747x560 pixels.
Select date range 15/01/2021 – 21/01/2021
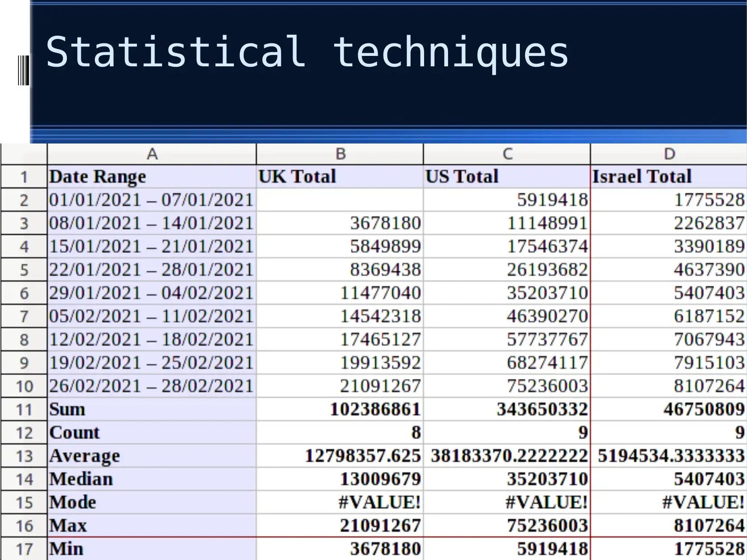pos(152,246)
